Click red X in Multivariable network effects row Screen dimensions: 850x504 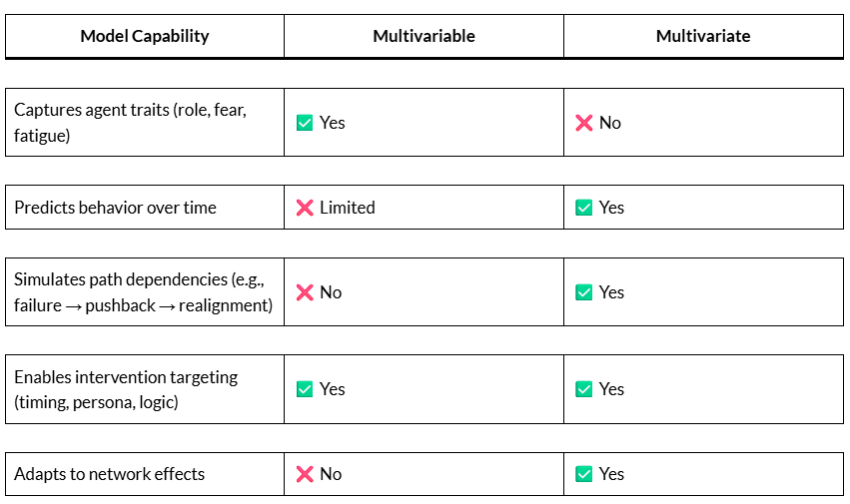click(x=305, y=474)
